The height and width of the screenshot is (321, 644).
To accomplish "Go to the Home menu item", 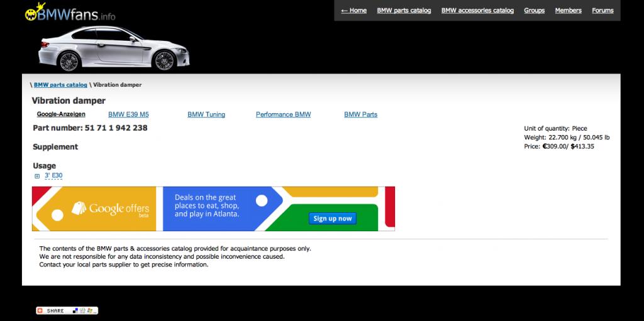I will pos(353,10).
